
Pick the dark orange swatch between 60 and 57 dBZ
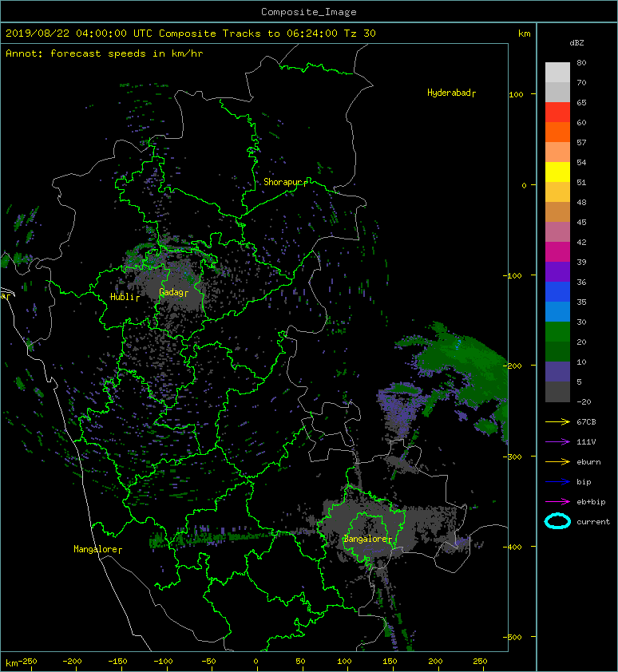(557, 132)
